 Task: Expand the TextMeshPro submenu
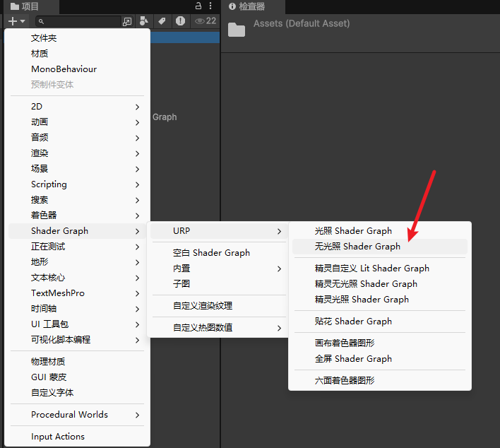77,293
